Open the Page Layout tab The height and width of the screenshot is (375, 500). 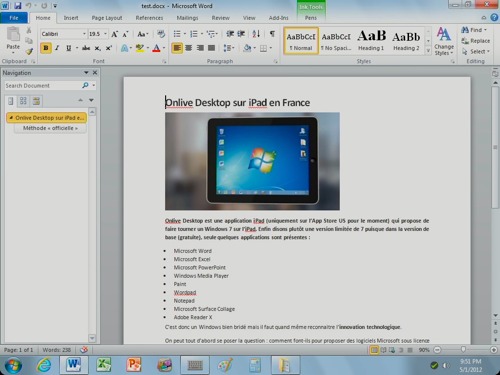pos(107,18)
